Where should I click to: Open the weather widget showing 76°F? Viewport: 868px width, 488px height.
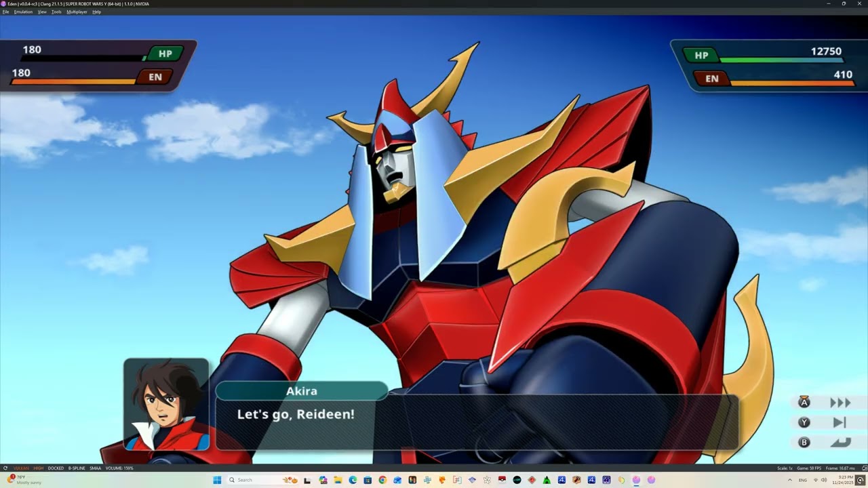coord(24,480)
